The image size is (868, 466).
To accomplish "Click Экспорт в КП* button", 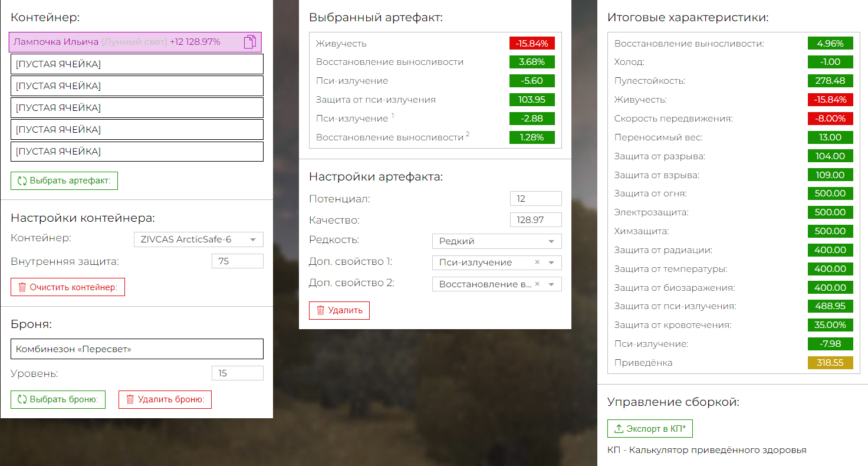I will click(x=650, y=429).
